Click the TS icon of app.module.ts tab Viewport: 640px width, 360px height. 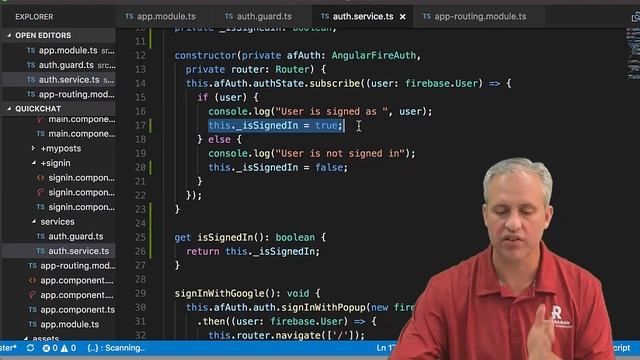[x=129, y=16]
